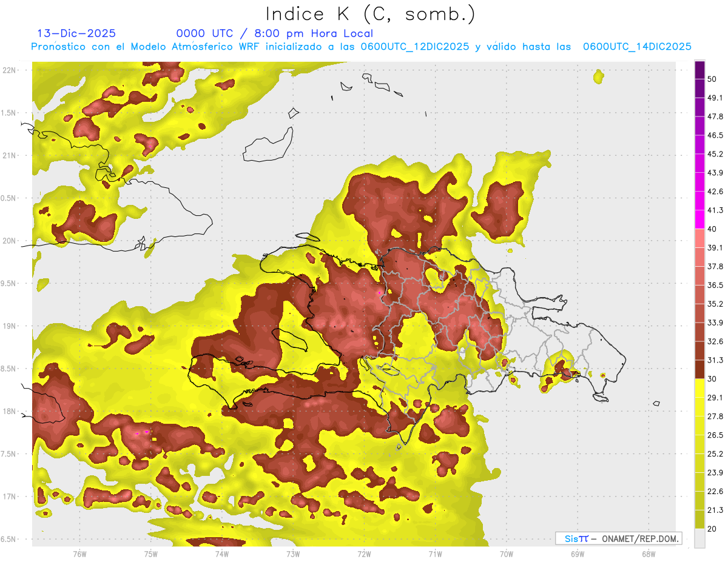Click the colorbar value "45.2"

pyautogui.click(x=715, y=154)
